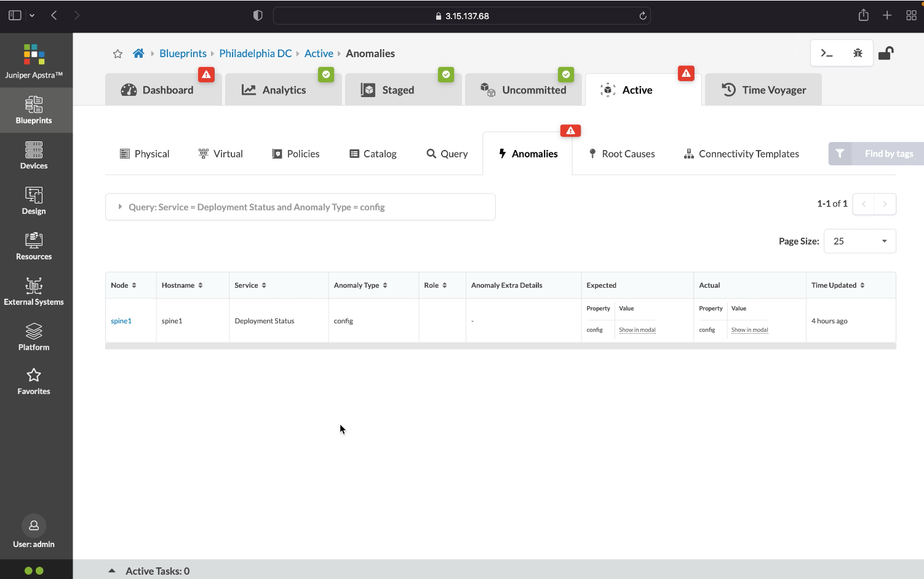
Task: Open the Root Causes sub-tab
Action: click(622, 154)
